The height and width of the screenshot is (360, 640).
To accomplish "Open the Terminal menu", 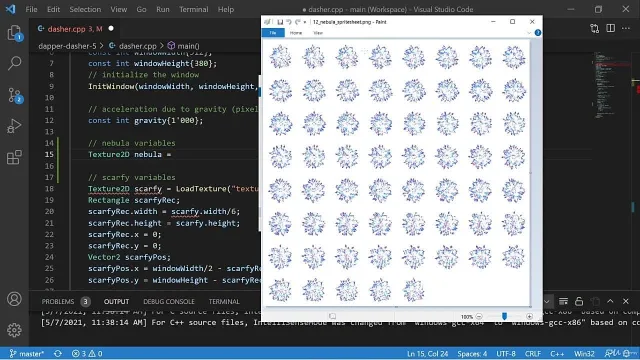I will 193,9.
